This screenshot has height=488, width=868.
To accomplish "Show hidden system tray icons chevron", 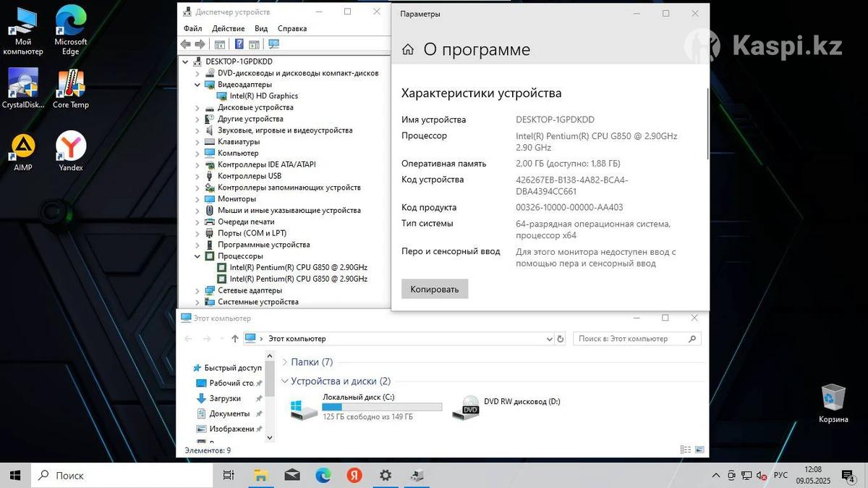I will 716,476.
